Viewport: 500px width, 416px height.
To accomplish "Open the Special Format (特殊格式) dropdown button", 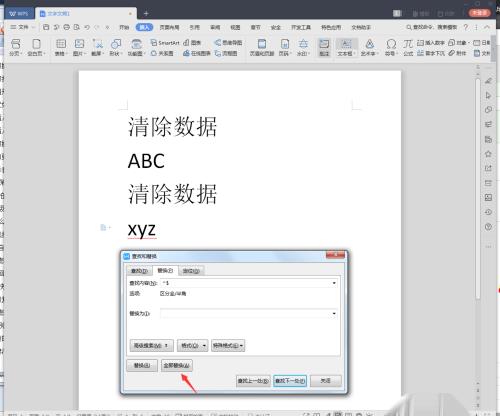I will (x=228, y=346).
